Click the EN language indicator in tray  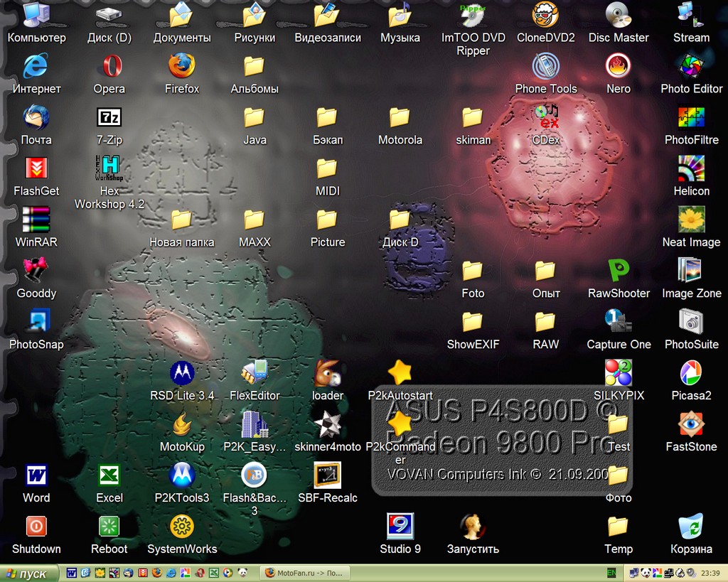[x=611, y=573]
